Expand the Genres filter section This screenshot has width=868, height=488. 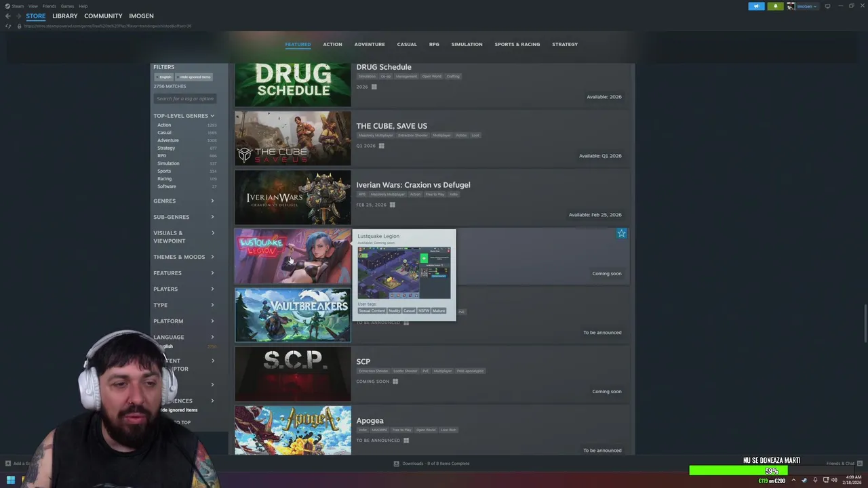[x=184, y=201]
